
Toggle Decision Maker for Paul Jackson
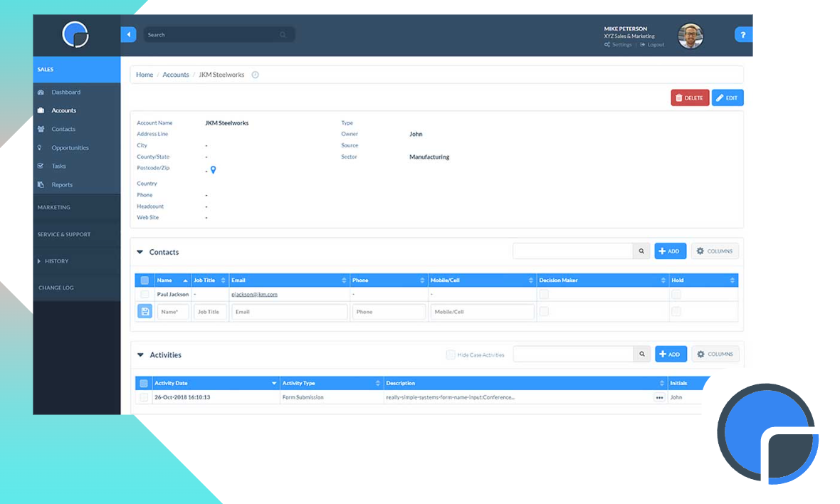[x=544, y=295]
